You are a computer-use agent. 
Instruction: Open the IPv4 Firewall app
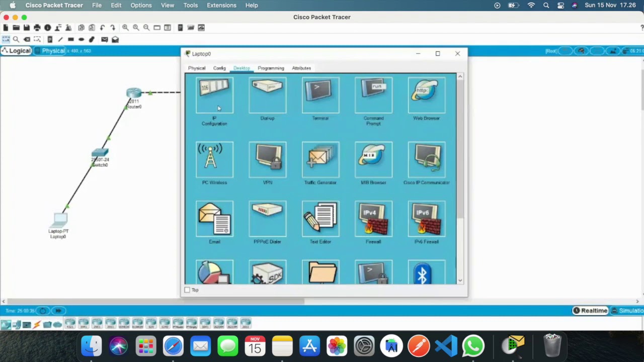coord(373,219)
